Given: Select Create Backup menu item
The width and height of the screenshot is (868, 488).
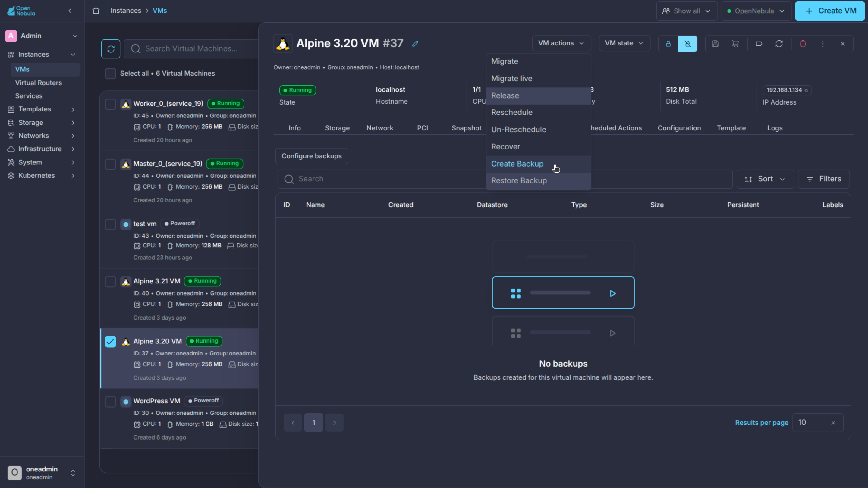Looking at the screenshot, I should [539, 164].
